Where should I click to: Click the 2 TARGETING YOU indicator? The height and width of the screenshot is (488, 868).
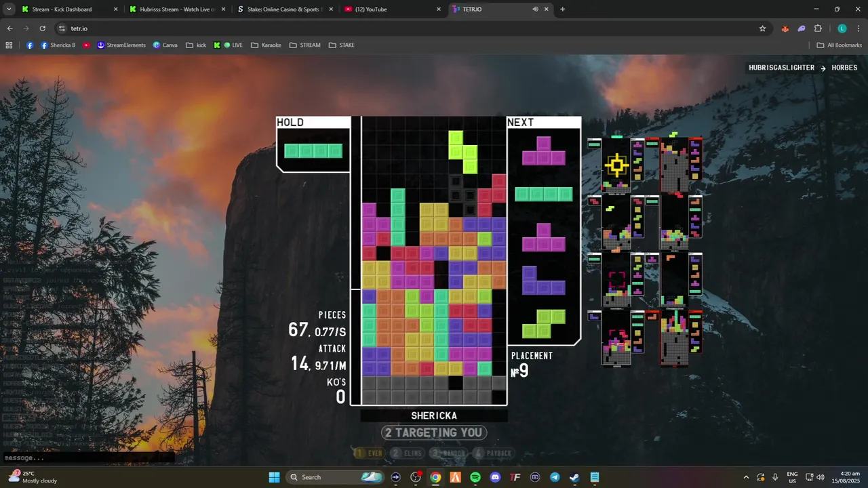click(x=434, y=432)
